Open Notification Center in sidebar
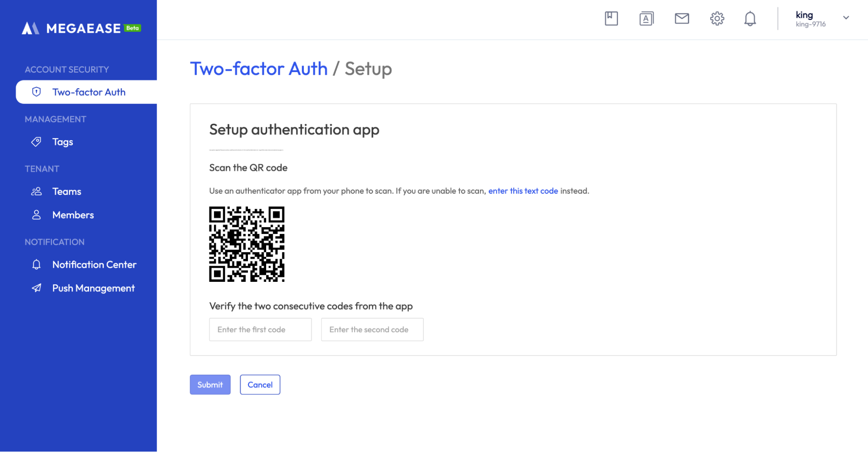This screenshot has width=868, height=452. [94, 264]
